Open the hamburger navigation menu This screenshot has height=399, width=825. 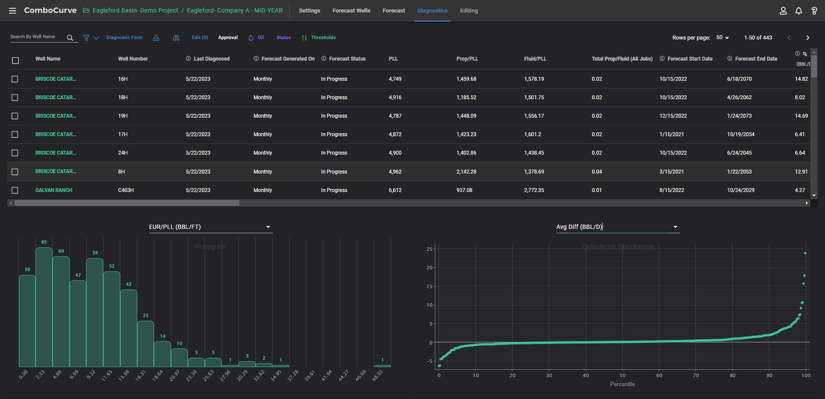click(x=12, y=11)
